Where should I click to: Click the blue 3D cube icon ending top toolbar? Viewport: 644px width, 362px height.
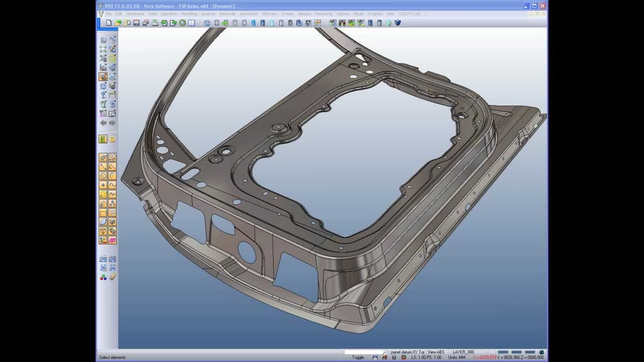[x=397, y=23]
